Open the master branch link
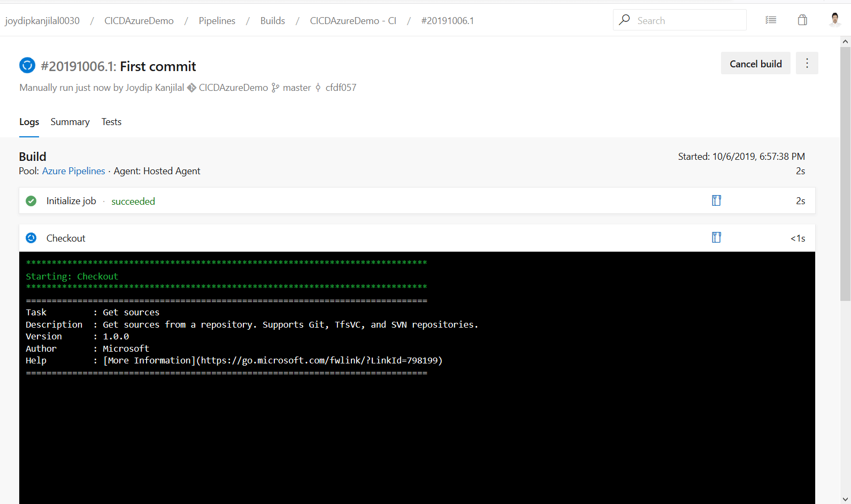The width and height of the screenshot is (851, 504). [297, 88]
